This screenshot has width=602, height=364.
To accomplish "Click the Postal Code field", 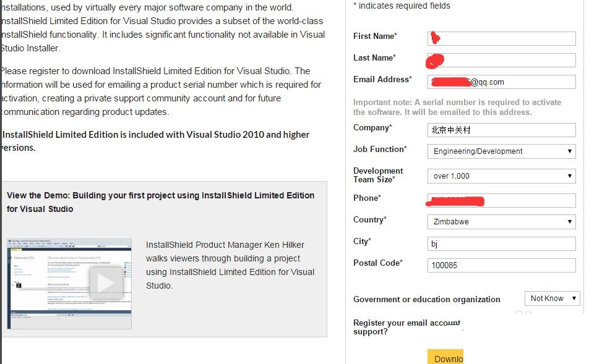I will (501, 265).
